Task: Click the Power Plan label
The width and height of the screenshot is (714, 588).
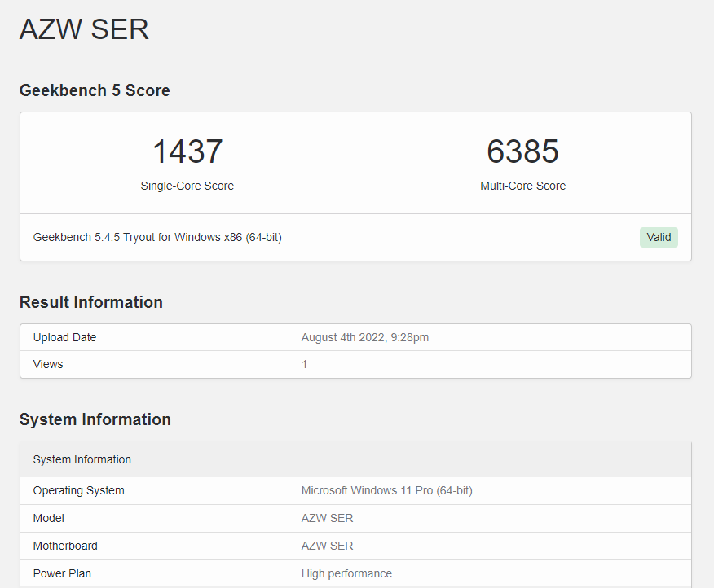Action: (x=63, y=573)
